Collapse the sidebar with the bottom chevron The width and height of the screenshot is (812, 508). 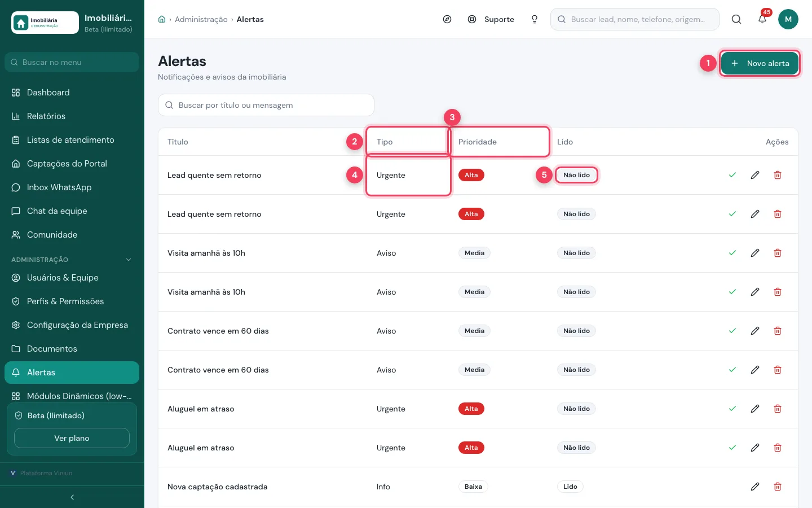(72, 497)
